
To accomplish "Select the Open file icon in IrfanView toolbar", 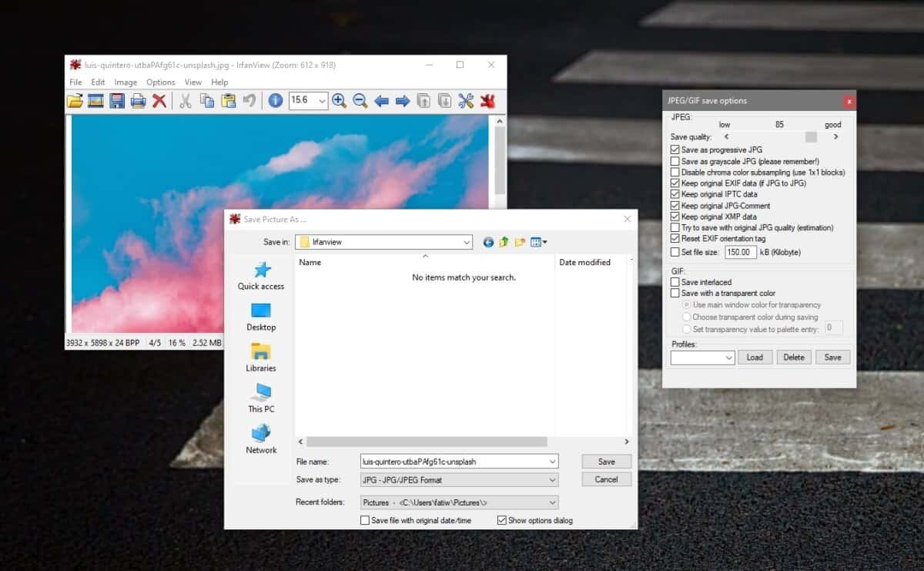I will (76, 100).
